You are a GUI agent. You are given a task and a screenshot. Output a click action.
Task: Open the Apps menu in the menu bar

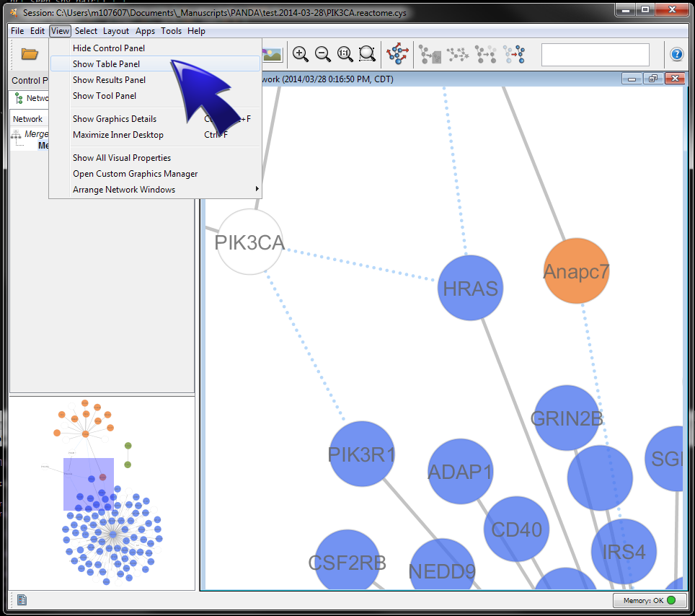coord(145,31)
